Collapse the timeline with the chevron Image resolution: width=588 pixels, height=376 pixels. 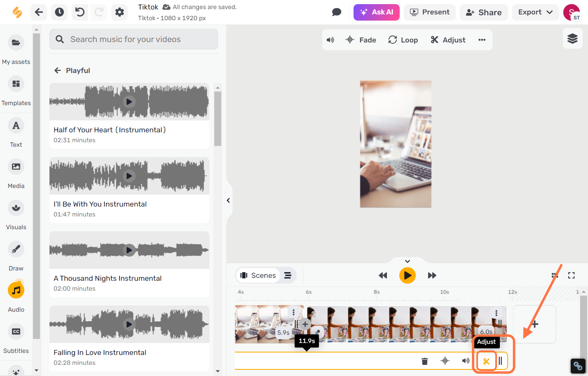click(407, 261)
